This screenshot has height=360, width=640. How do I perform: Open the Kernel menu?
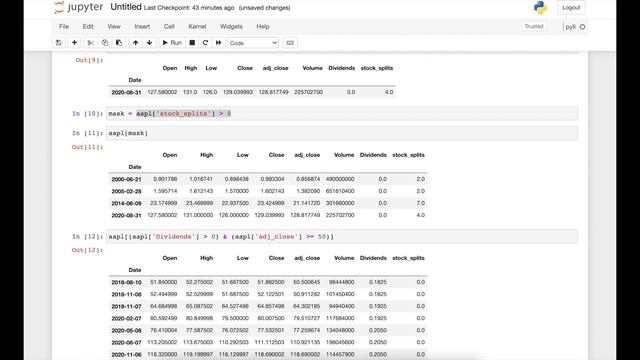(x=197, y=27)
